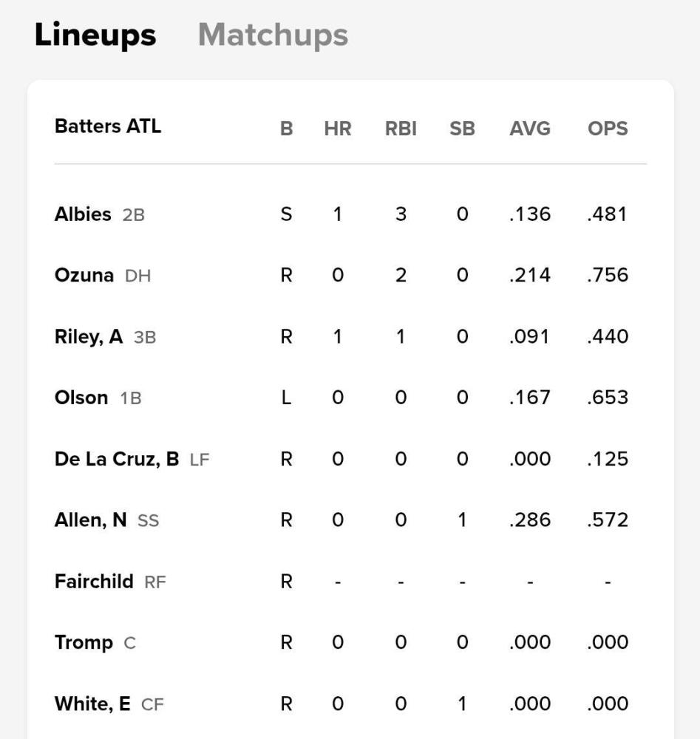The image size is (700, 739).
Task: Switch to the Matchups tab
Action: coord(273,35)
